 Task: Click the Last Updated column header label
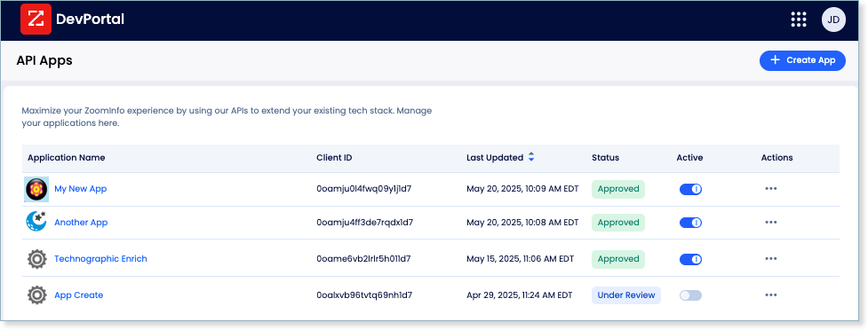pyautogui.click(x=495, y=158)
